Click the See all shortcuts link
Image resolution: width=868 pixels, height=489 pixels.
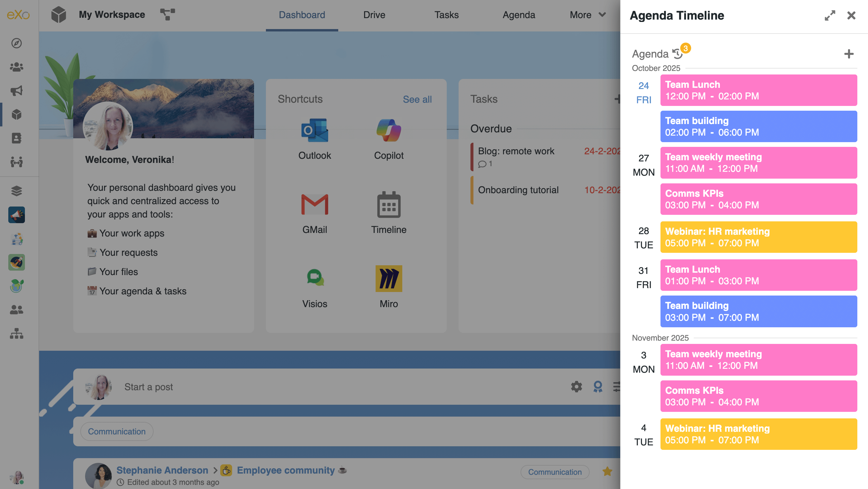(x=417, y=99)
